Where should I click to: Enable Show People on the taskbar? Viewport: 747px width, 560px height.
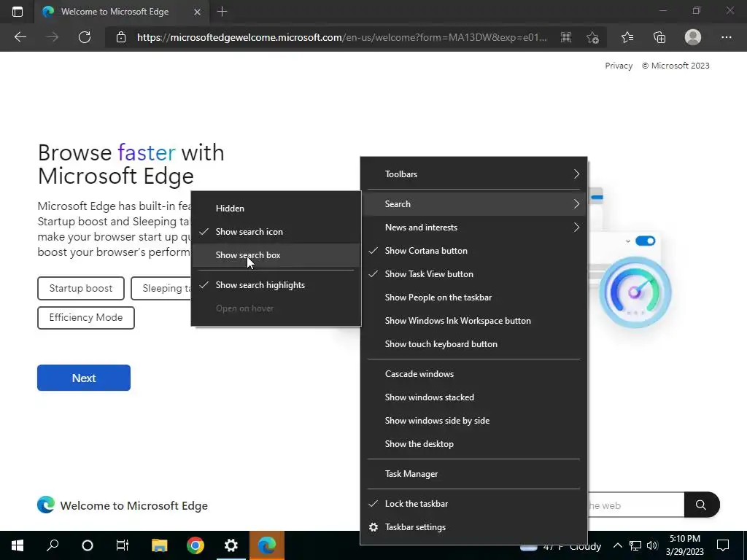tap(473, 297)
